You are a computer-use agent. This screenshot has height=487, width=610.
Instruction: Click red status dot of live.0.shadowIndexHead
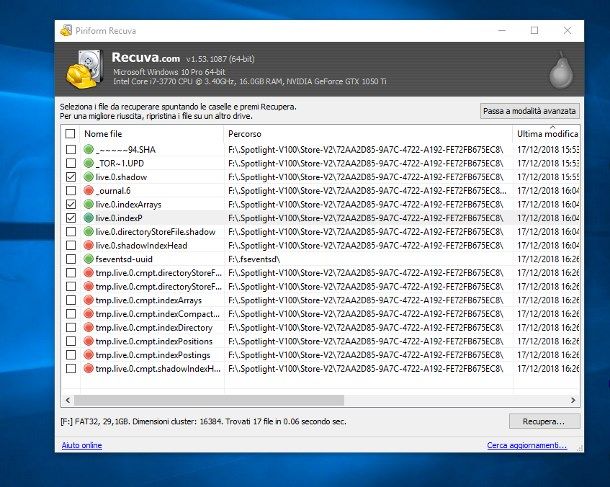click(89, 245)
